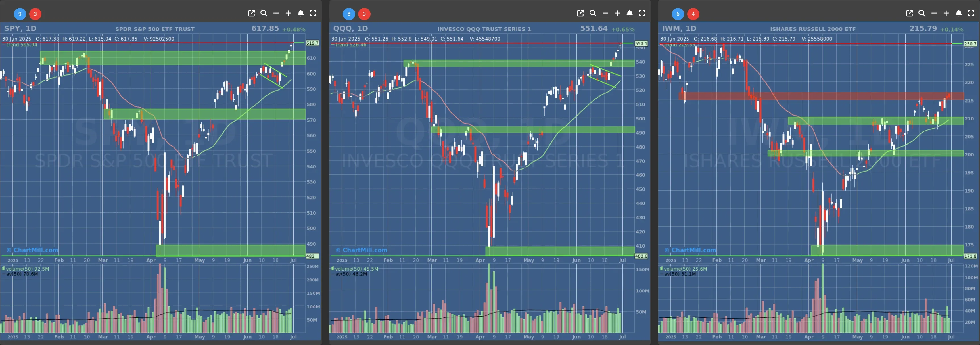Click the red 3 badge on SPY
980x345 pixels.
(35, 14)
